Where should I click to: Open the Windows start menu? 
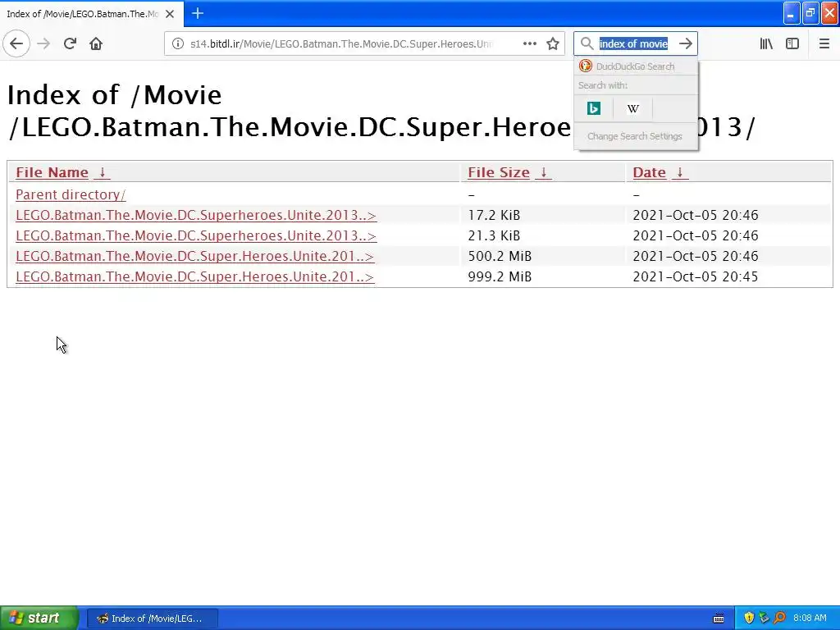(39, 619)
